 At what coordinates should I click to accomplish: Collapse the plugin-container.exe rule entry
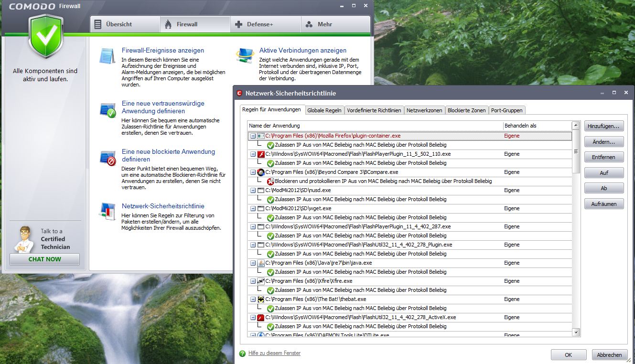pyautogui.click(x=253, y=136)
